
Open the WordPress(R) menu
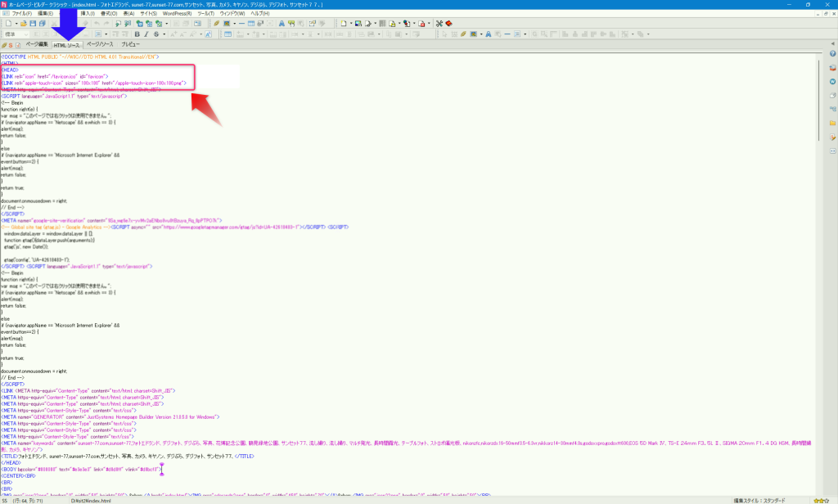pyautogui.click(x=177, y=13)
